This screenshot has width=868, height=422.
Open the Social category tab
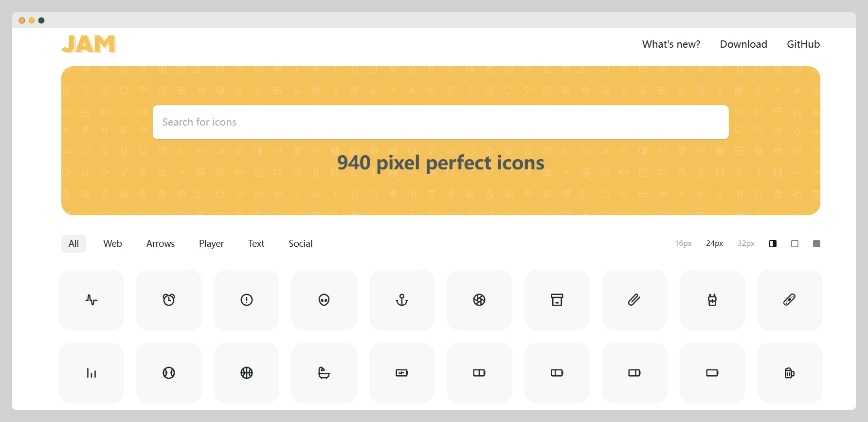click(x=300, y=243)
